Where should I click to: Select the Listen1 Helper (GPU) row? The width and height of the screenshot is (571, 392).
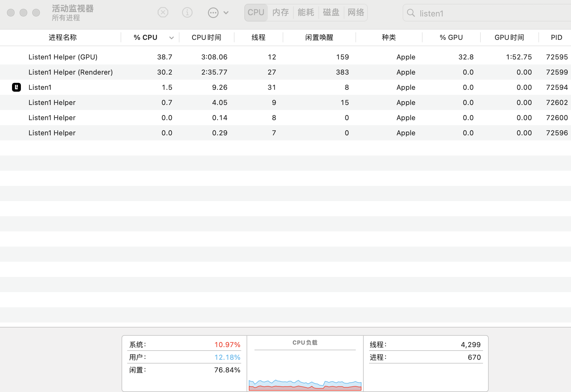(x=285, y=57)
